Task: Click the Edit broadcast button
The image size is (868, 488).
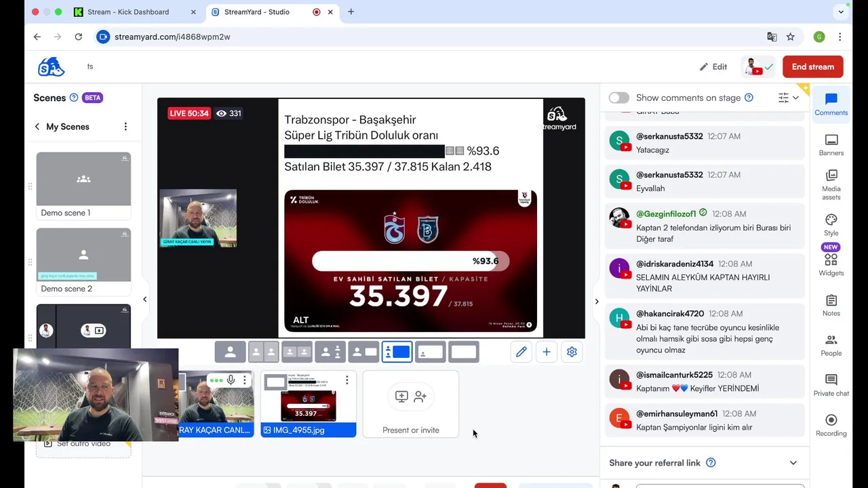Action: [713, 66]
